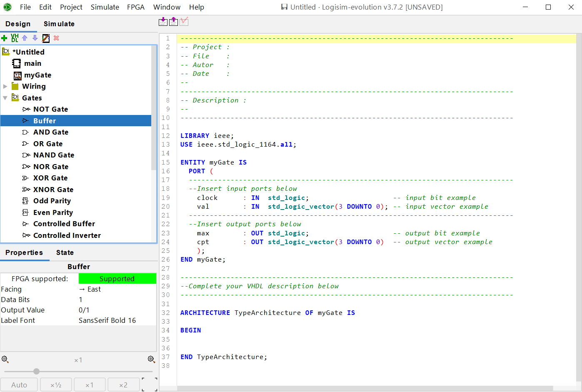This screenshot has width=582, height=392.
Task: Select the myGate VHDL entity
Action: pos(37,75)
